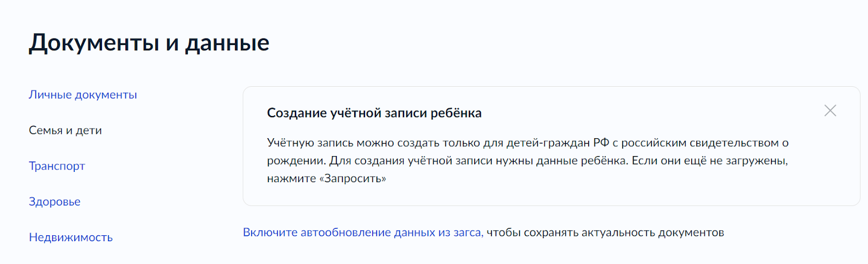This screenshot has width=868, height=264.
Task: Switch to the Недвижимость section
Action: tap(71, 237)
